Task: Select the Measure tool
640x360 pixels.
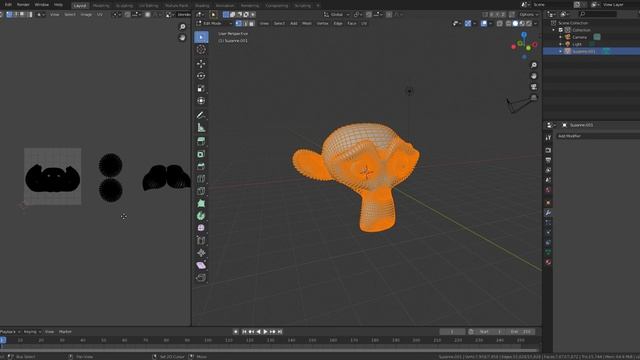Action: pyautogui.click(x=201, y=127)
